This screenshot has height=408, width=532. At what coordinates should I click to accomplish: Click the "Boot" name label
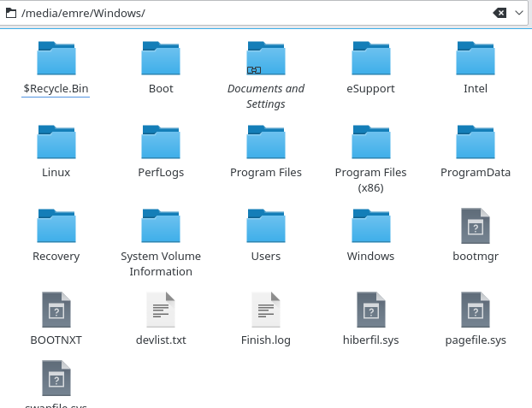pyautogui.click(x=161, y=89)
